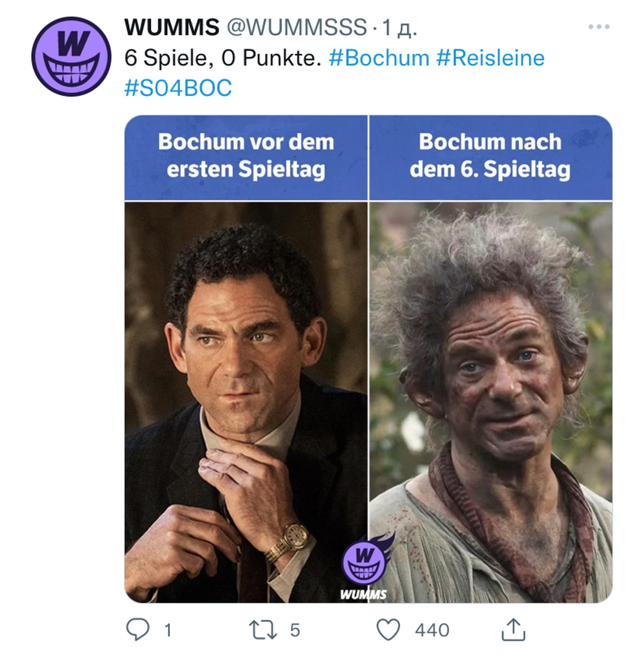Follow the #S04BOC hashtag link
644x659 pixels.
pos(178,88)
